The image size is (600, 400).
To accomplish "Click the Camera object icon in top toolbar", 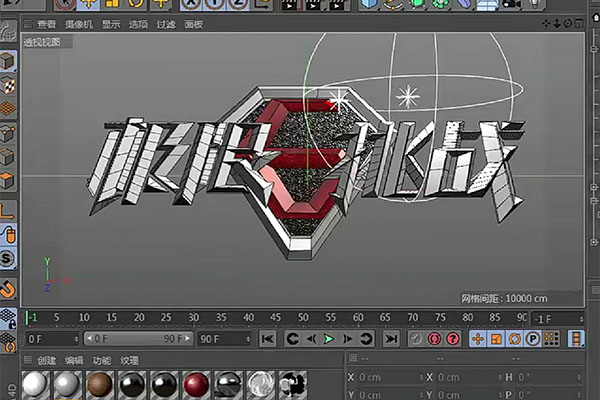I will click(511, 4).
